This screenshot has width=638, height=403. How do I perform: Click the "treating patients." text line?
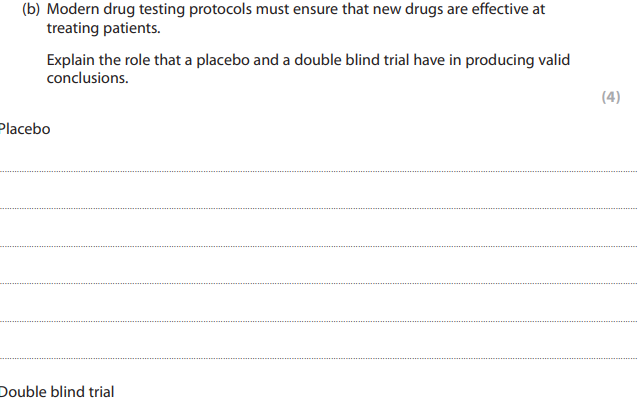click(103, 27)
